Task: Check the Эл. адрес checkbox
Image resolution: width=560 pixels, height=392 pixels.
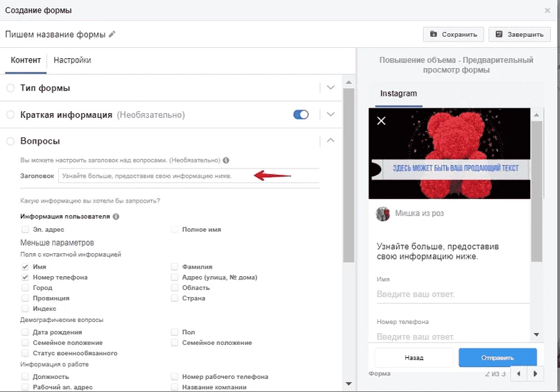Action: click(x=25, y=229)
